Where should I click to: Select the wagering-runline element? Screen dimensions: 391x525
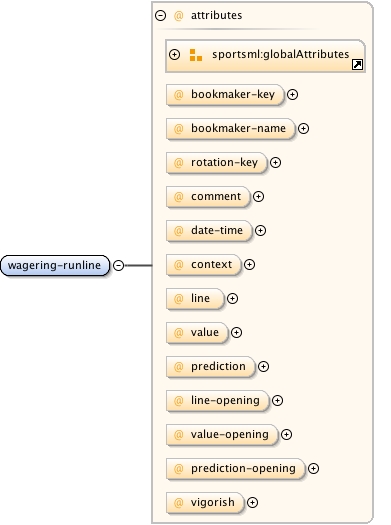coord(55,266)
